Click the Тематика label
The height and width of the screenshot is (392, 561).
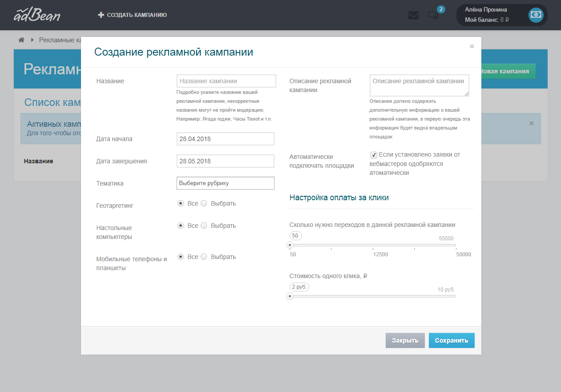(110, 183)
